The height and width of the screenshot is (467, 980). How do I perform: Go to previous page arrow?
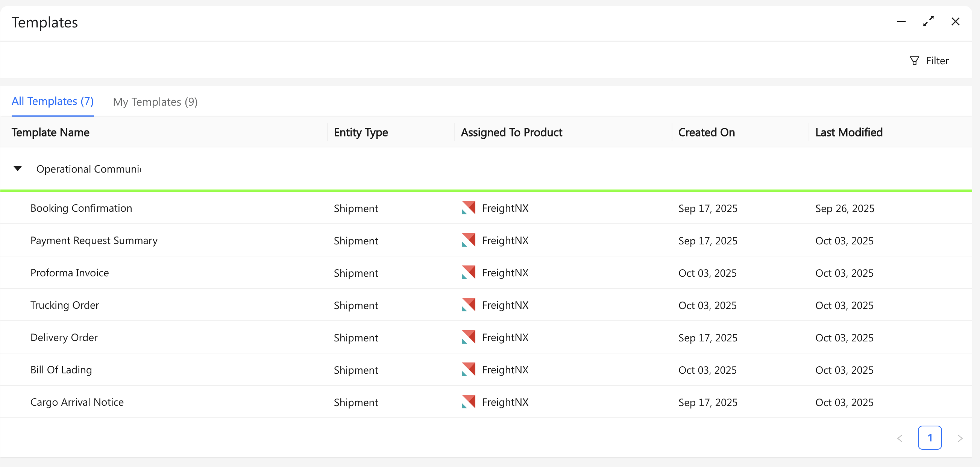900,438
